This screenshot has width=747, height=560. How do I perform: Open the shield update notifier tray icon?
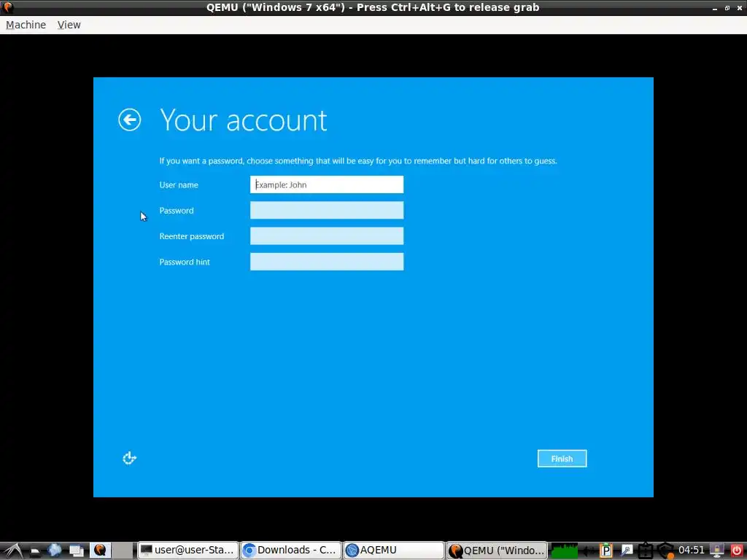(665, 551)
